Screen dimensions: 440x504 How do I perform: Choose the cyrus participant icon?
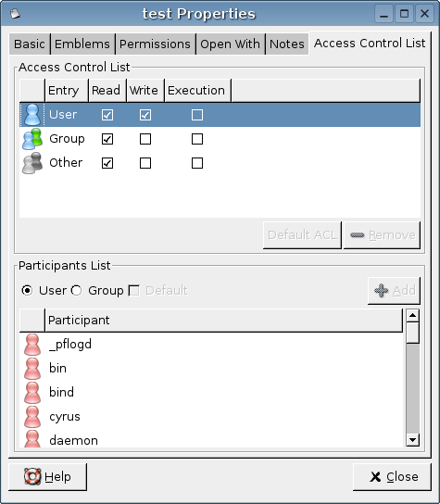pyautogui.click(x=32, y=417)
